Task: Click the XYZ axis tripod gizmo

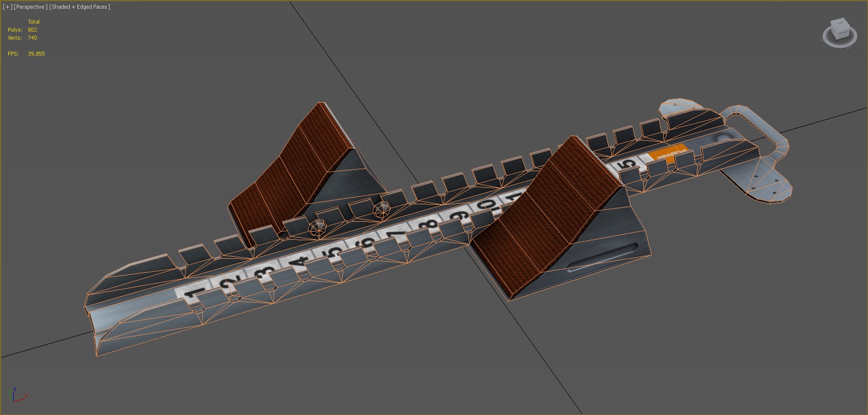Action: [17, 395]
